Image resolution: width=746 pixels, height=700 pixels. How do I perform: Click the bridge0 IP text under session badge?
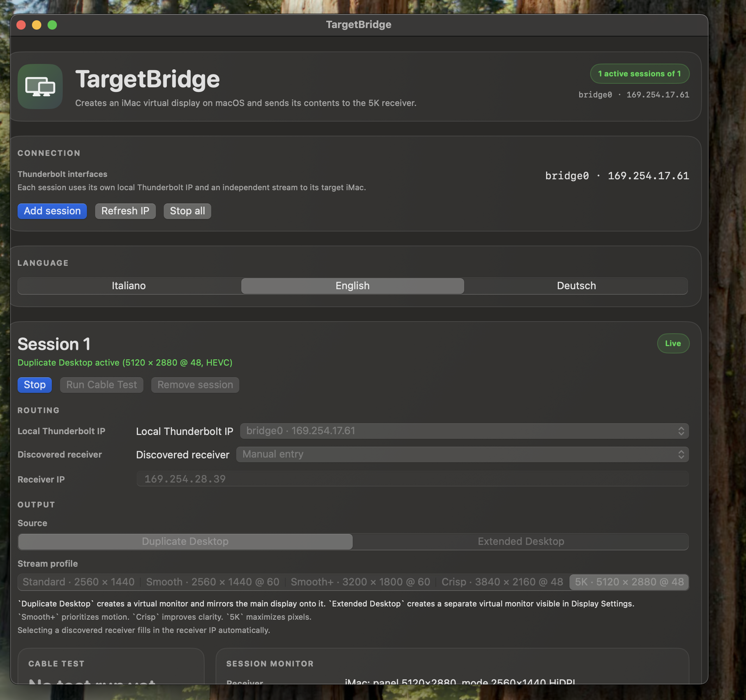coord(634,95)
